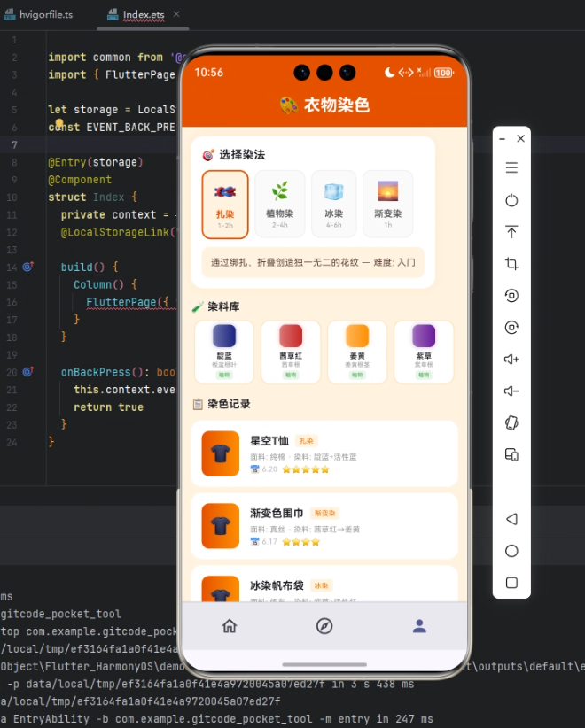Click the 染色记录 section heading
The image size is (585, 728).
(x=229, y=404)
